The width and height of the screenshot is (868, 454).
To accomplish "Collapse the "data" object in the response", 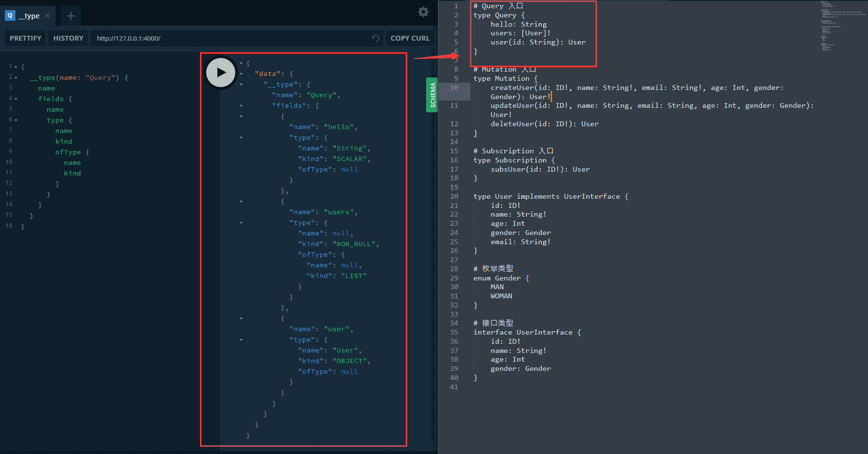I will (241, 73).
